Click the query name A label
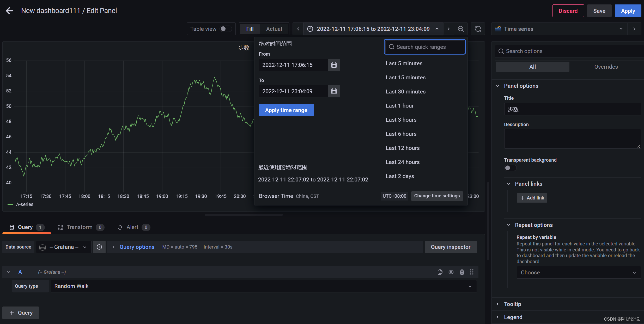 20,272
